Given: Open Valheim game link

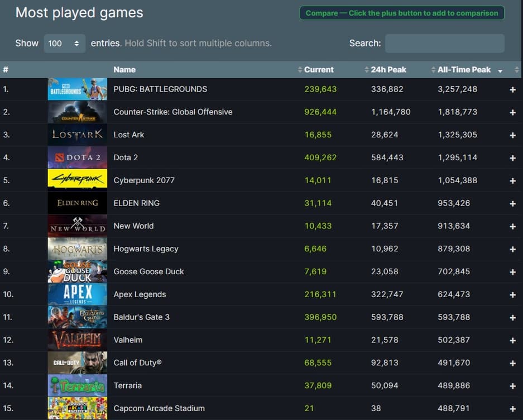Looking at the screenshot, I should (128, 340).
